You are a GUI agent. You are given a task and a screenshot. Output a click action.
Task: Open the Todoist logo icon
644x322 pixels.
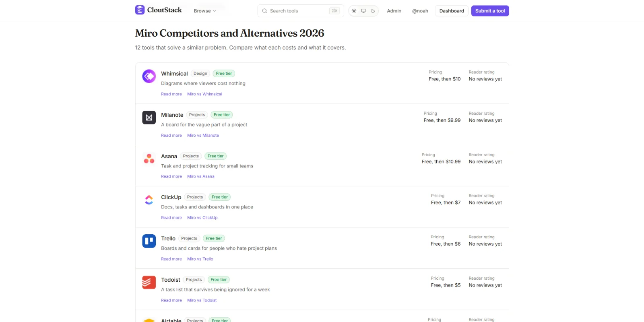click(x=149, y=282)
